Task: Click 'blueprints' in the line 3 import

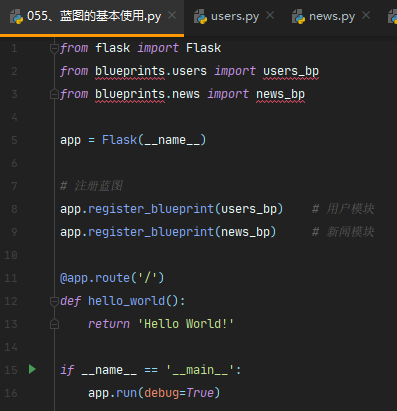Action: 130,94
